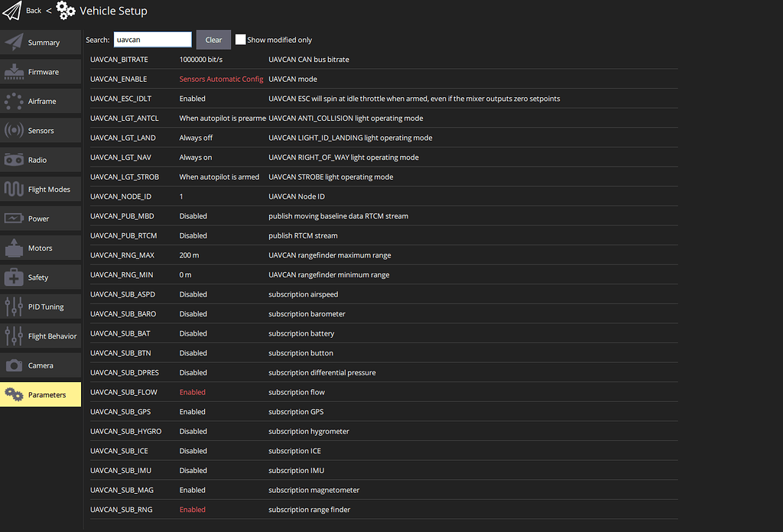This screenshot has height=532, width=783.
Task: Open the Power configuration icon
Action: (x=17, y=218)
